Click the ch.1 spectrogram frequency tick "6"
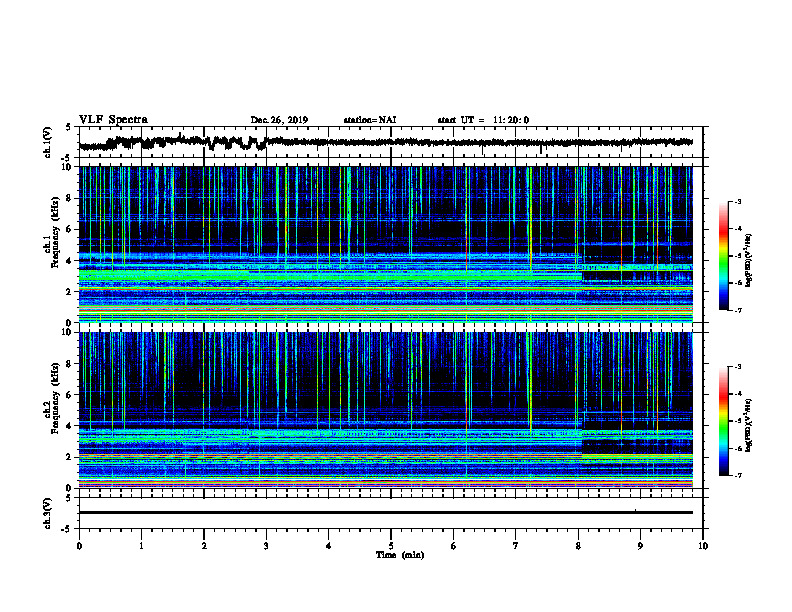 [70, 229]
